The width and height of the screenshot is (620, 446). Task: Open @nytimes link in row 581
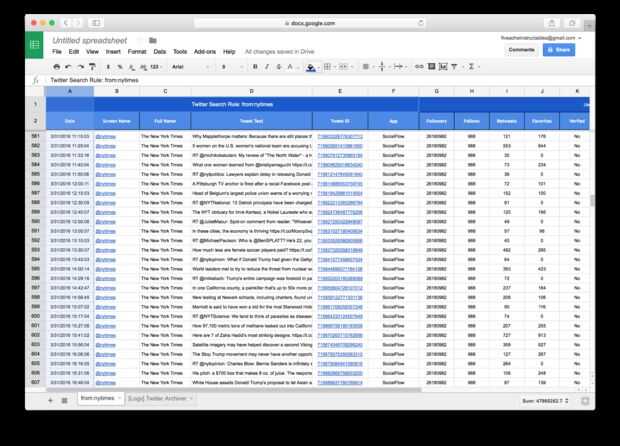(x=106, y=137)
